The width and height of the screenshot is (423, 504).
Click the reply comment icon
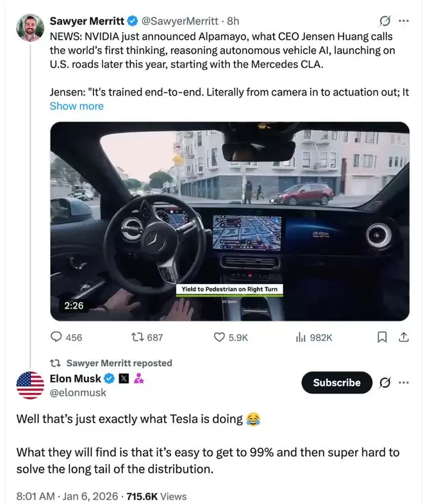56,337
